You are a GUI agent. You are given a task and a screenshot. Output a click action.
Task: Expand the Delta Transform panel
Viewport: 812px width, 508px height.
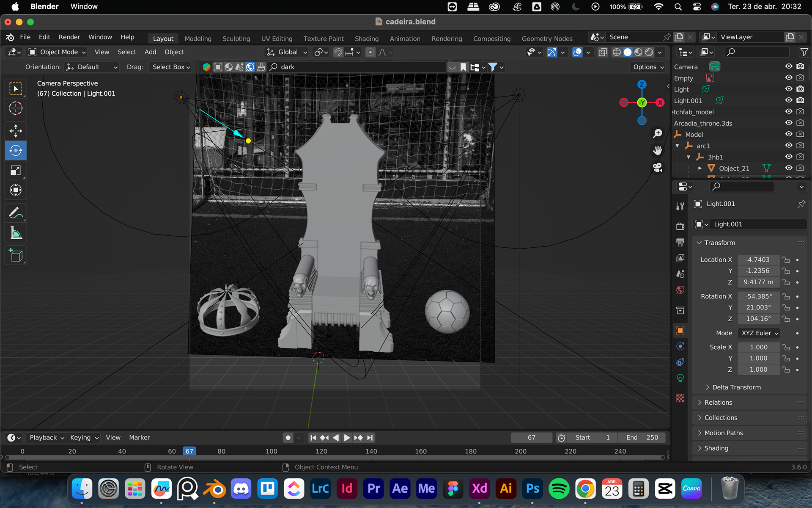pyautogui.click(x=736, y=387)
